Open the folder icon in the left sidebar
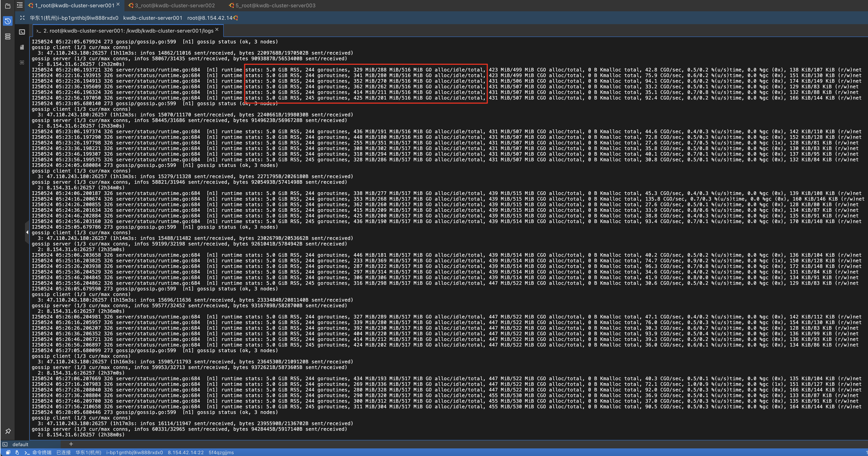Image resolution: width=868 pixels, height=456 pixels. tap(7, 6)
